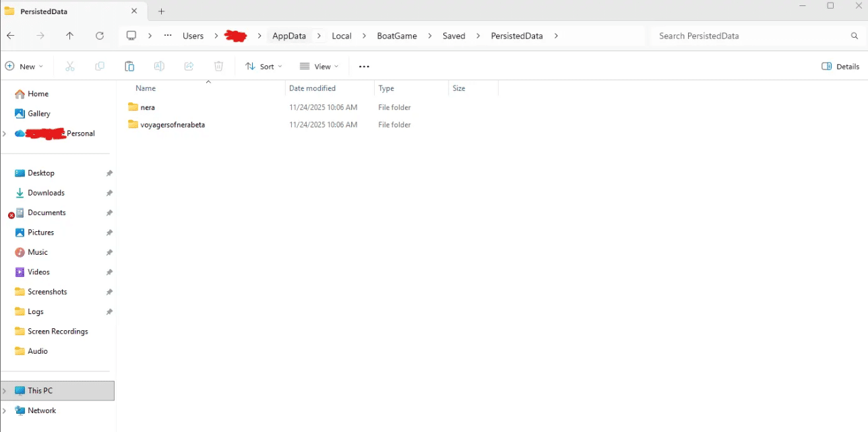Expand the Network tree node

tap(5, 410)
